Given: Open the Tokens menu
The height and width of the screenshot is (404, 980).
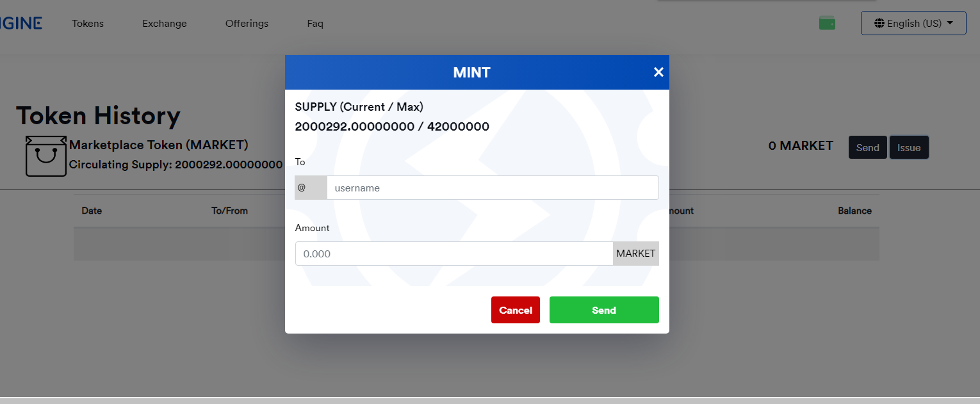Looking at the screenshot, I should 88,24.
